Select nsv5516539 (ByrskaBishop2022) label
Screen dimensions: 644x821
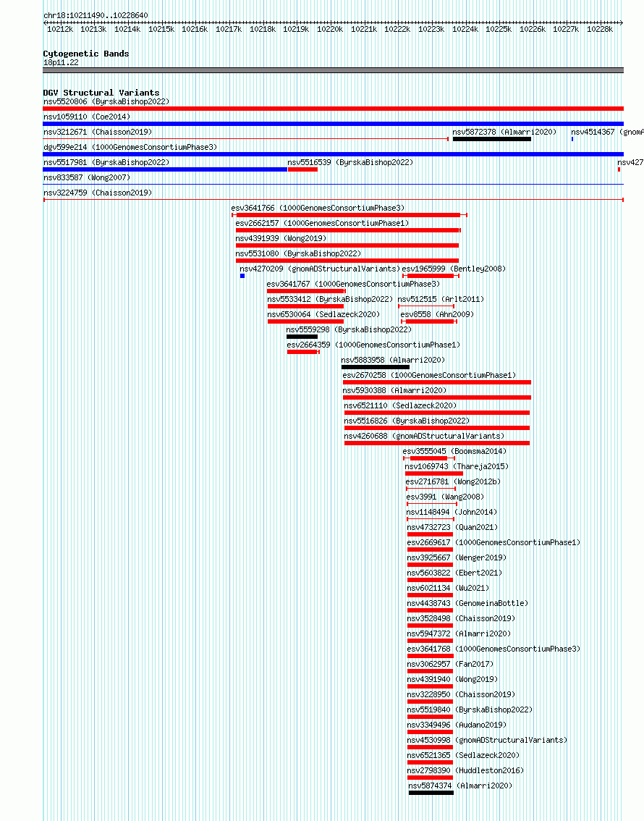coord(350,162)
